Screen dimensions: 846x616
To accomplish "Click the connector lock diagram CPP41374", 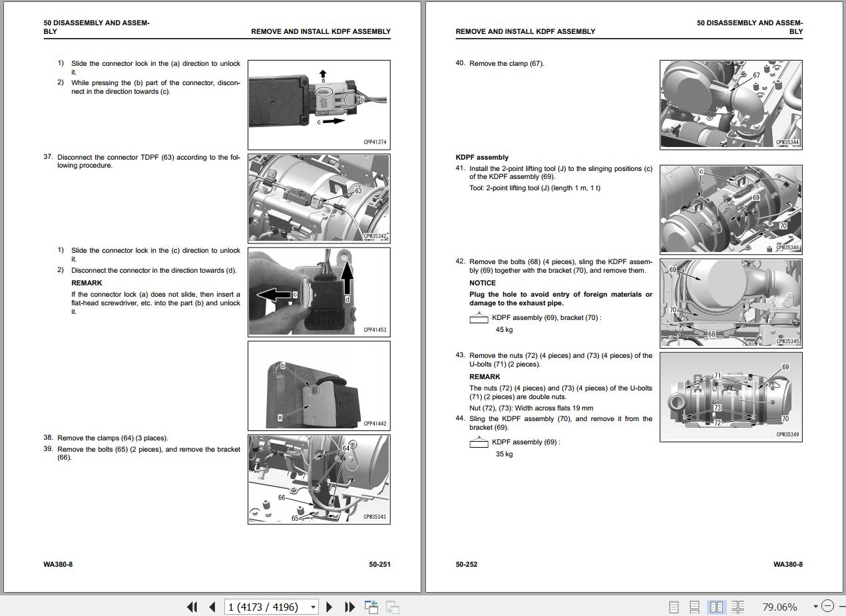I will 319,104.
